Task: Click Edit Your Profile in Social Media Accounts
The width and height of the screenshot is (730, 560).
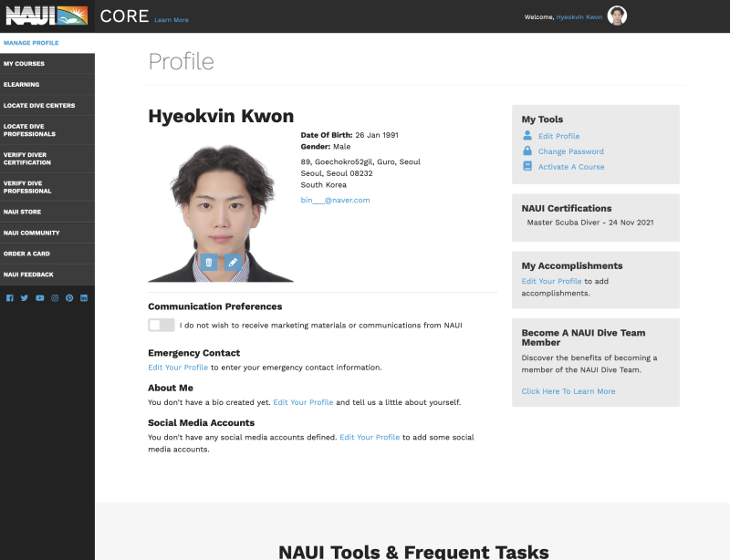Action: click(x=370, y=437)
